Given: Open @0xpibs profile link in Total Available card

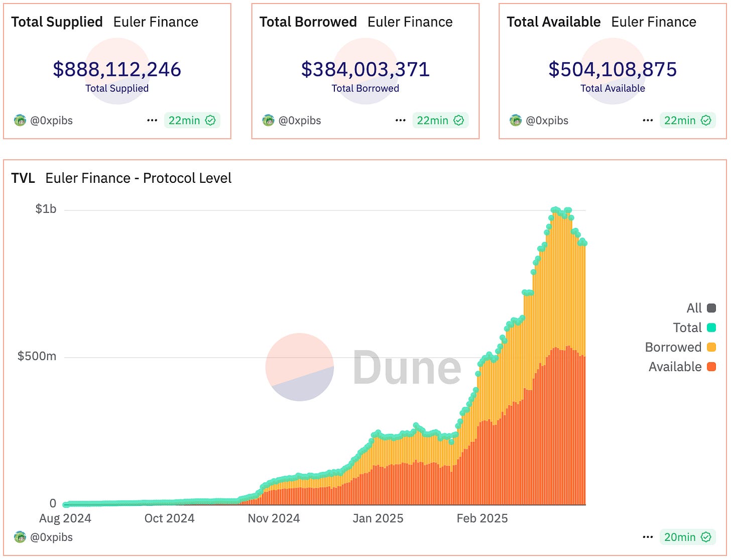Looking at the screenshot, I should (547, 121).
